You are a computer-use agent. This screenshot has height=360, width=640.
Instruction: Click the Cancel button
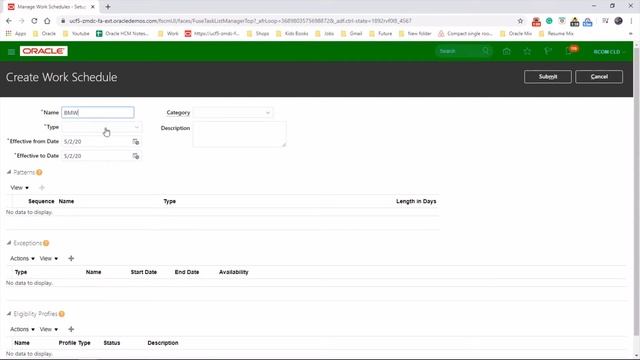point(599,77)
